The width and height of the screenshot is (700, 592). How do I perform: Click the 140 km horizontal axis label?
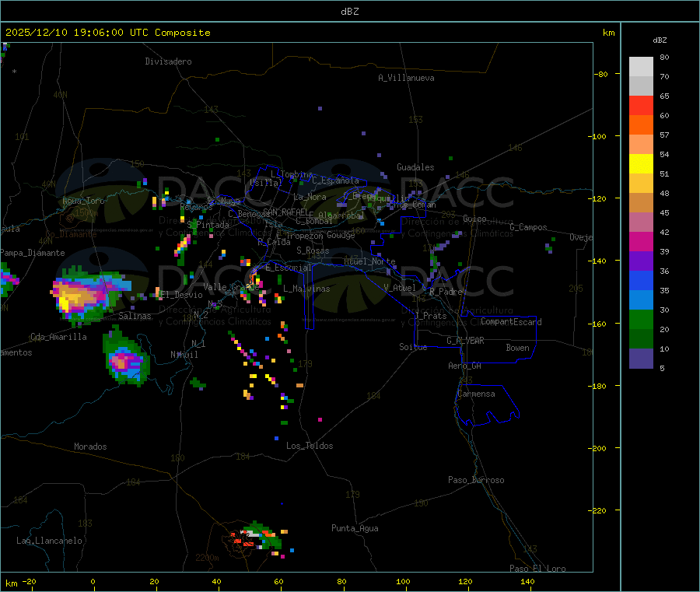[527, 581]
